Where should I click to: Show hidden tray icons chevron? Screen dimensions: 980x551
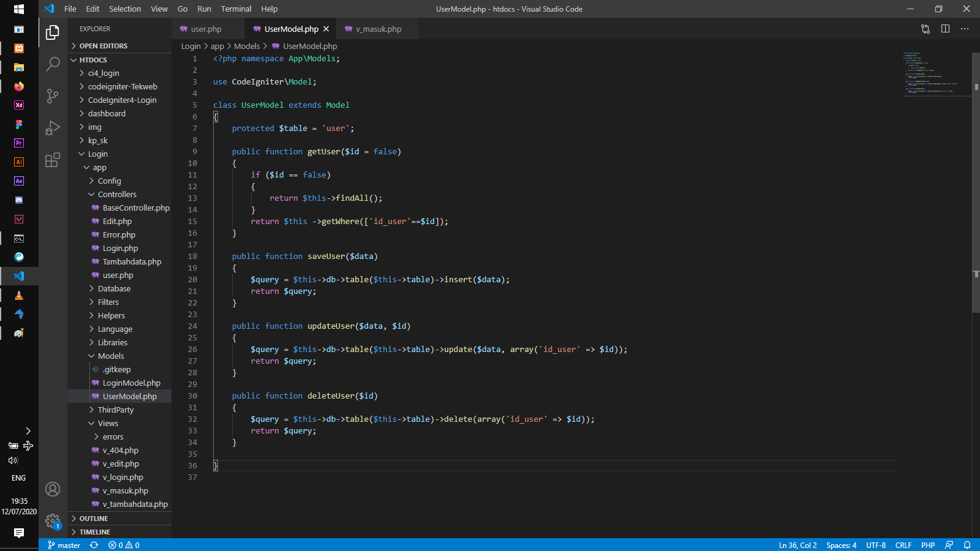28,431
